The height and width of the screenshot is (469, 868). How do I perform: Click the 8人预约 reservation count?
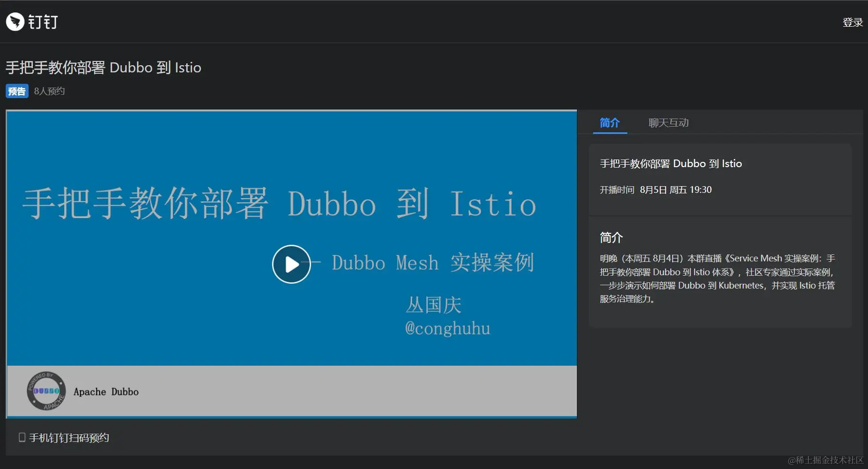(49, 91)
